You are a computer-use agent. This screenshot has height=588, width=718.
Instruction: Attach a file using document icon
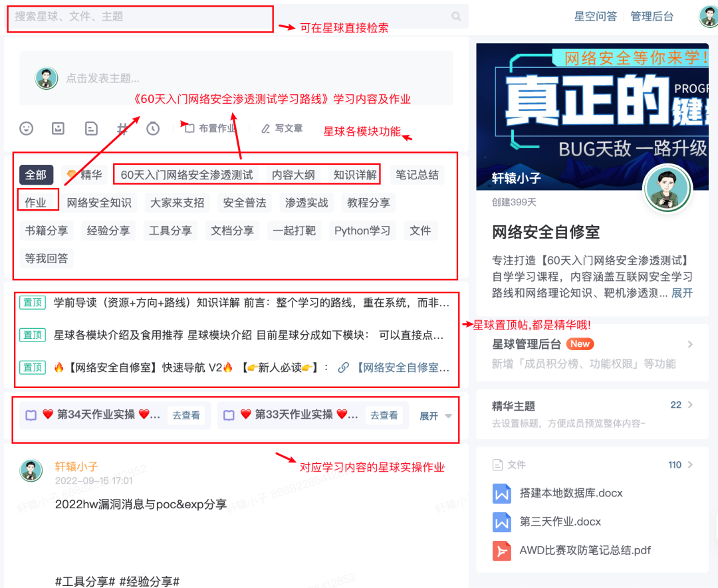(x=91, y=128)
